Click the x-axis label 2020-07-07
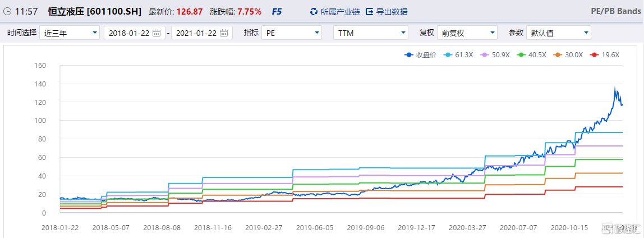Screen dimensions: 644x238 tap(517, 227)
